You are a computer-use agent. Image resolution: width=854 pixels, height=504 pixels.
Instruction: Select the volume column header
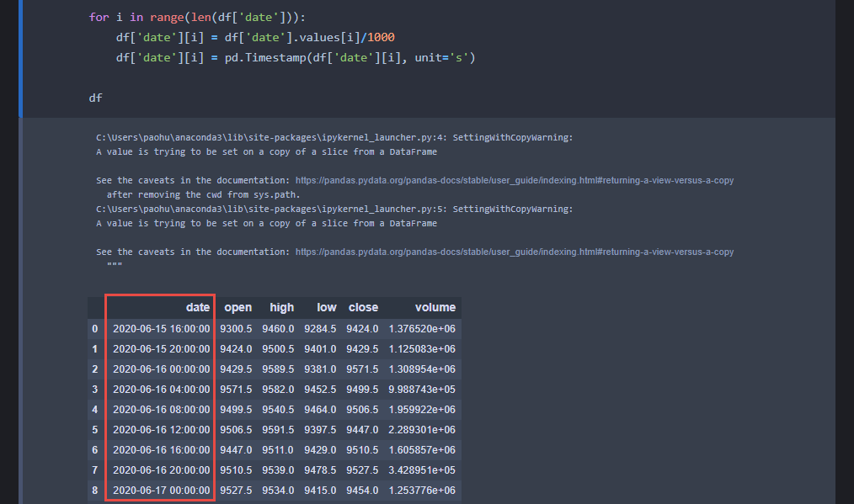pos(435,307)
